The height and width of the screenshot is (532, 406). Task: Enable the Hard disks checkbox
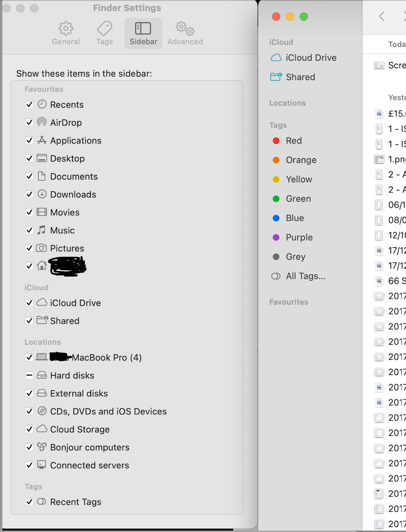tap(29, 375)
